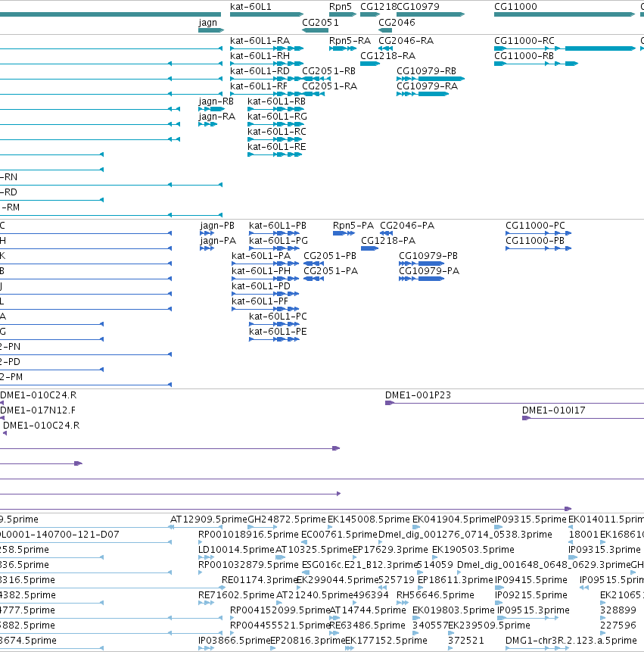Select transcript kat-60L1-RE
This screenshot has height=652, width=644.
tap(275, 154)
